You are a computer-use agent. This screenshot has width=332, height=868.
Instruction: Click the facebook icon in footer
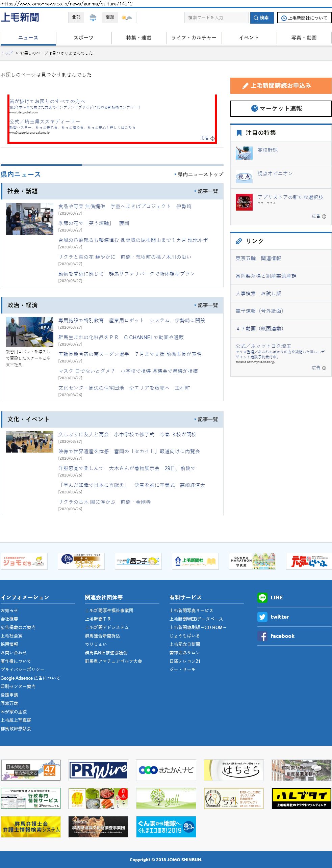(262, 636)
